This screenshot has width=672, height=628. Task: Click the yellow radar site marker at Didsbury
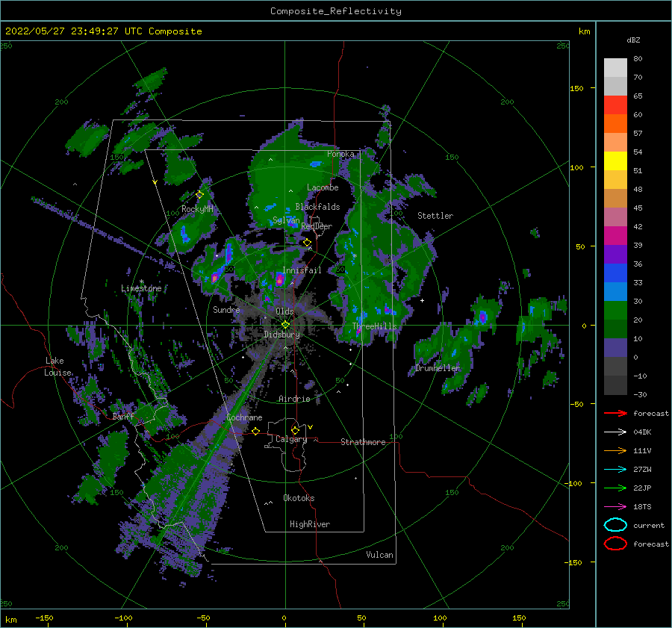pos(285,325)
